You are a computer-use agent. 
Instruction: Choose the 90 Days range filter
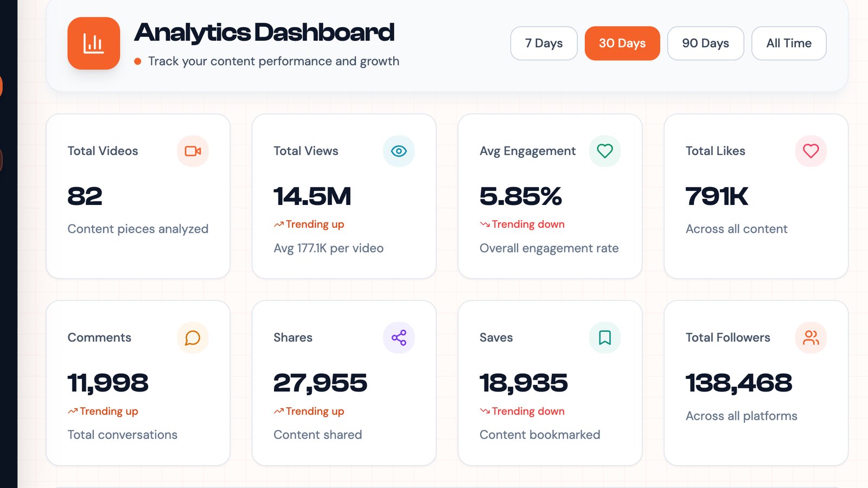click(705, 43)
